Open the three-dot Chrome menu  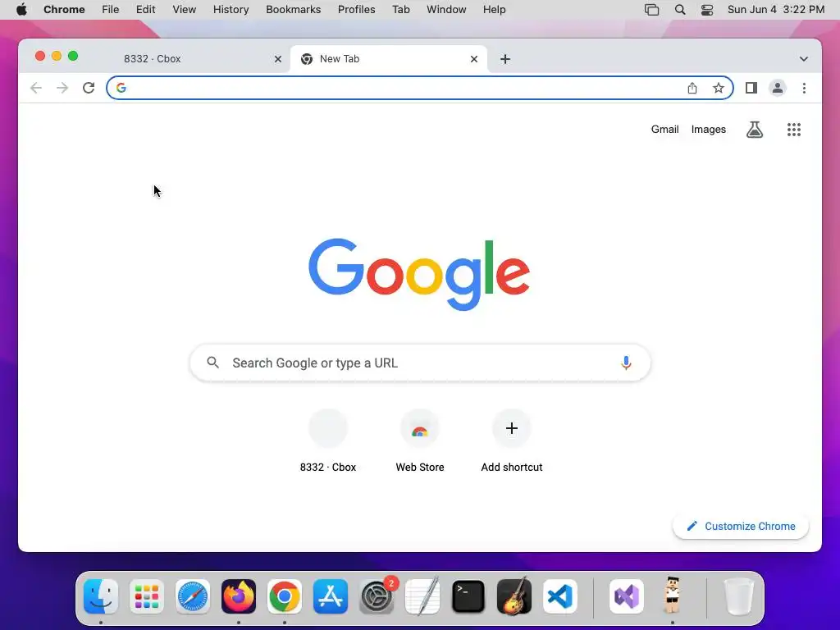[804, 88]
